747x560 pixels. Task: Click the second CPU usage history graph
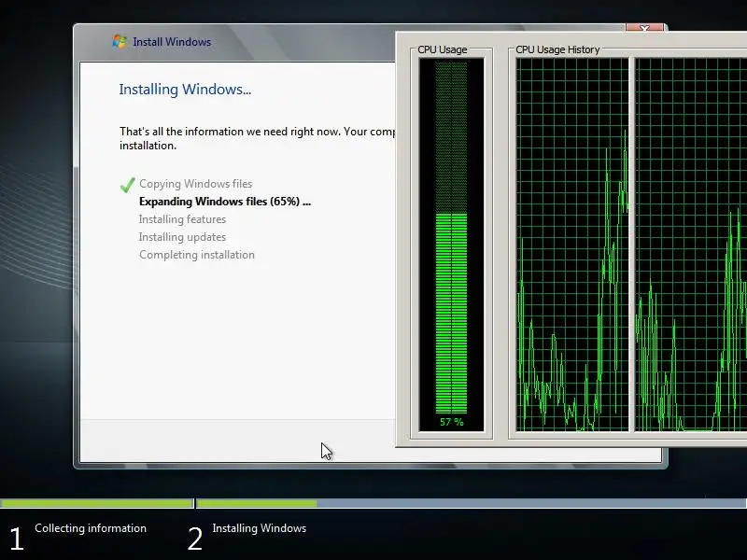[x=691, y=245]
